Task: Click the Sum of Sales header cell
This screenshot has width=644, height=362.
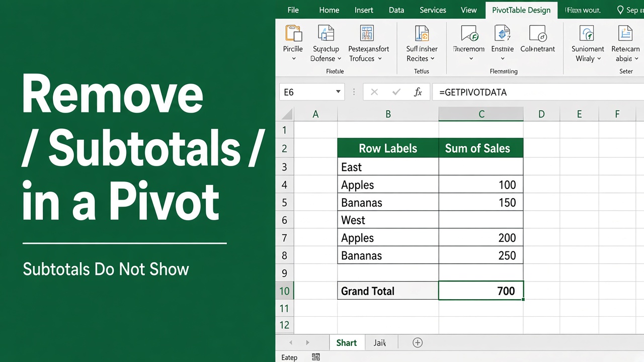Action: [481, 148]
